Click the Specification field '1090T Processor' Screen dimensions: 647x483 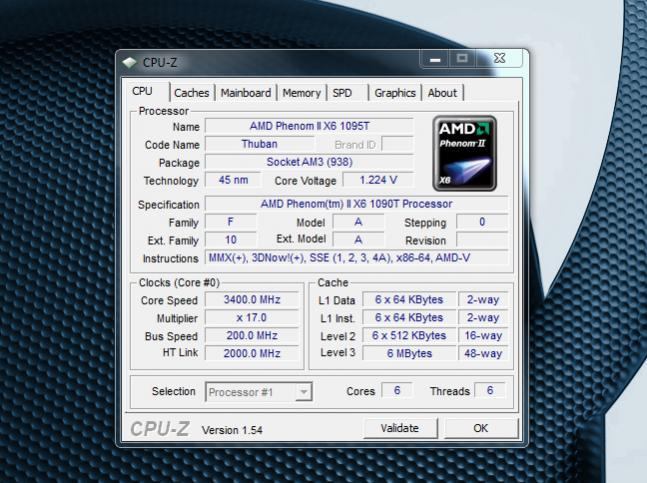[357, 204]
